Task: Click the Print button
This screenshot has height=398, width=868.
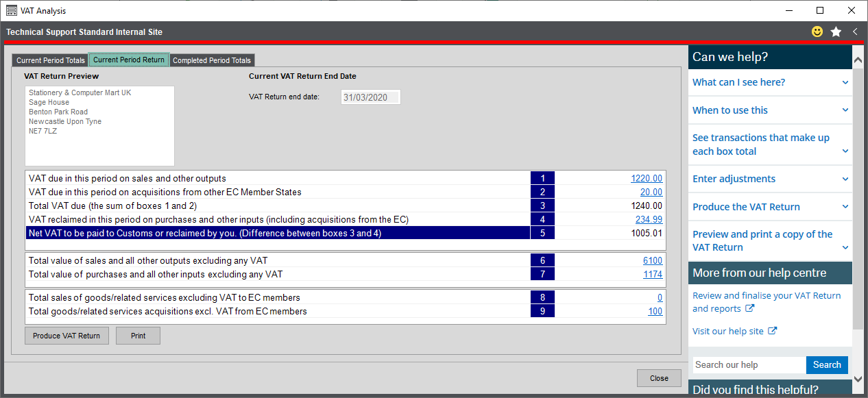Action: pyautogui.click(x=138, y=335)
